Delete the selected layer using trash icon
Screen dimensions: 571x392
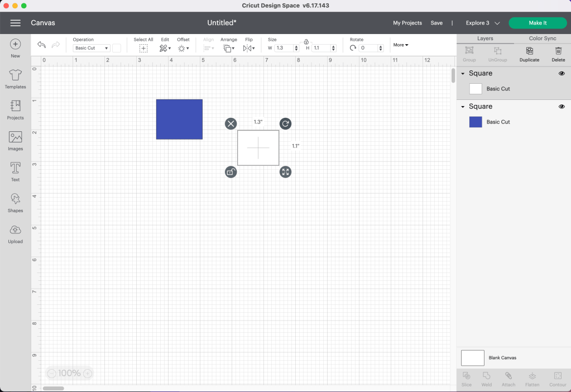pyautogui.click(x=558, y=54)
